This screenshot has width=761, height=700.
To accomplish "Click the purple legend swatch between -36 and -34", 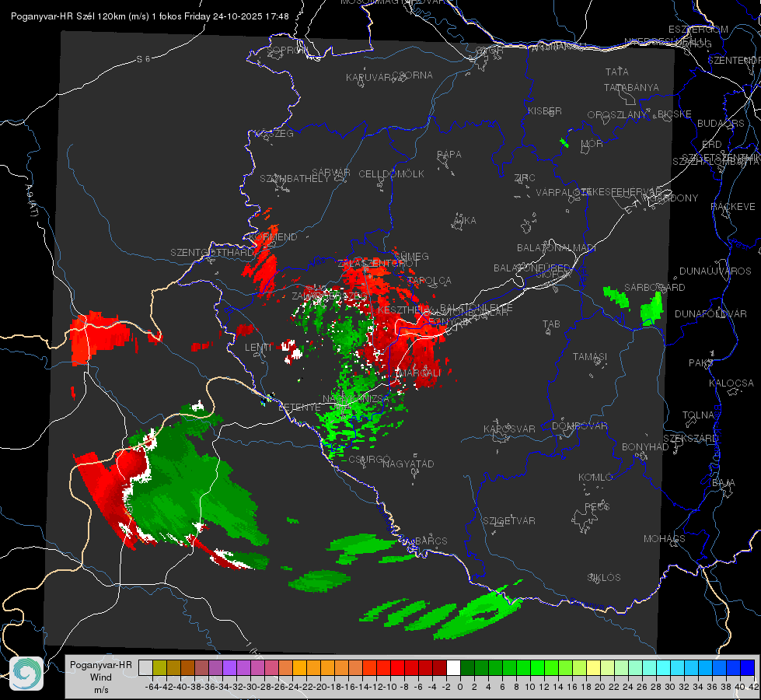I will point(215,667).
